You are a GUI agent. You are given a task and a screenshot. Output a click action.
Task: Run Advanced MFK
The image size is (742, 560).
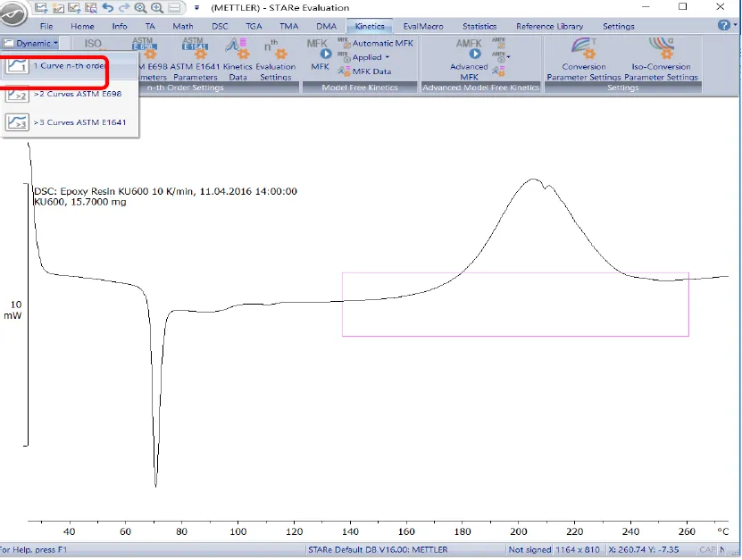pos(469,59)
